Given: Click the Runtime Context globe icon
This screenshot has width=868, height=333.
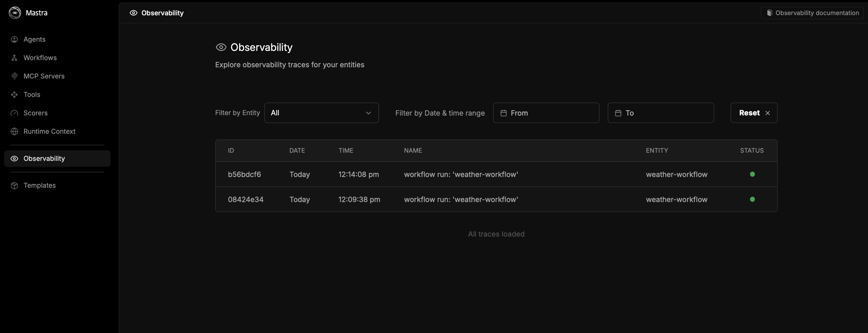Looking at the screenshot, I should (x=14, y=131).
